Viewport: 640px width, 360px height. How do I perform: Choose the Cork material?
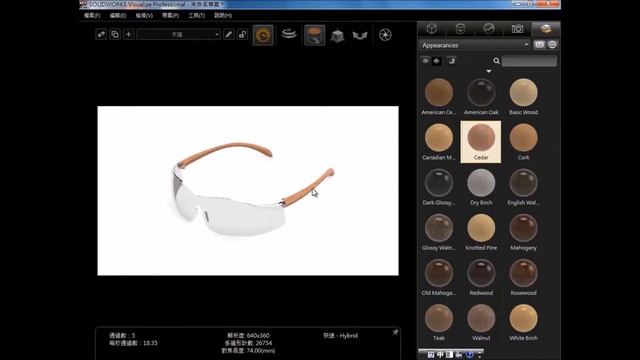coord(523,142)
